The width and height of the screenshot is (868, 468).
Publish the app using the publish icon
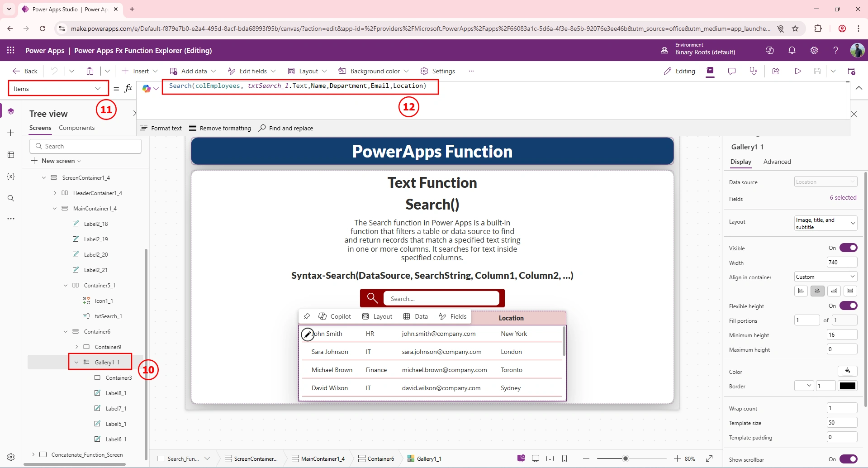pyautogui.click(x=851, y=71)
